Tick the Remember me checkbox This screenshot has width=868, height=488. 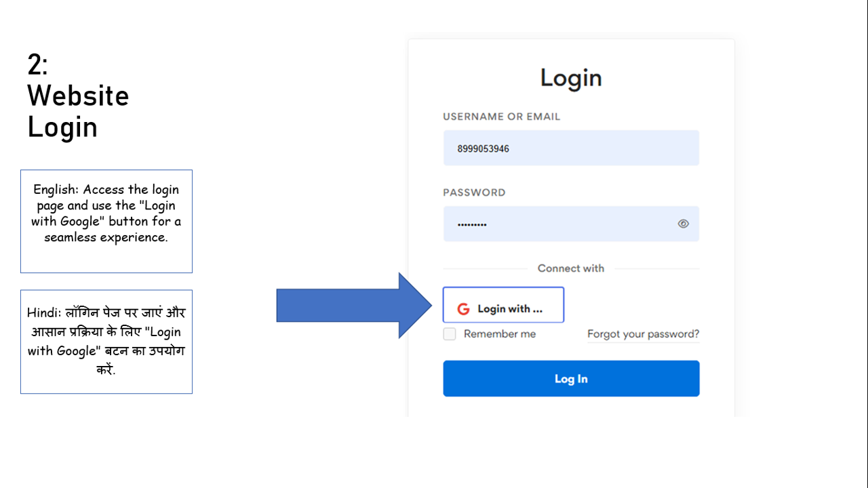click(450, 334)
